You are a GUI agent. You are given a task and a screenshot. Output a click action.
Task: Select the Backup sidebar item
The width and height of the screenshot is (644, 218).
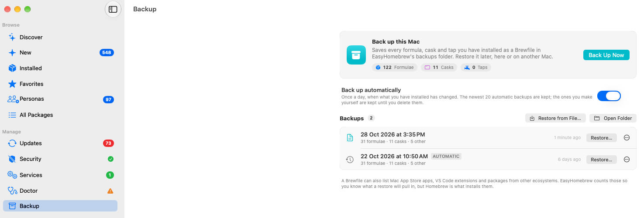(60, 206)
